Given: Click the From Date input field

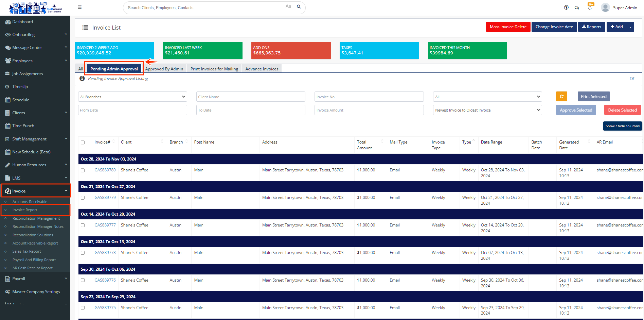Looking at the screenshot, I should coord(132,110).
